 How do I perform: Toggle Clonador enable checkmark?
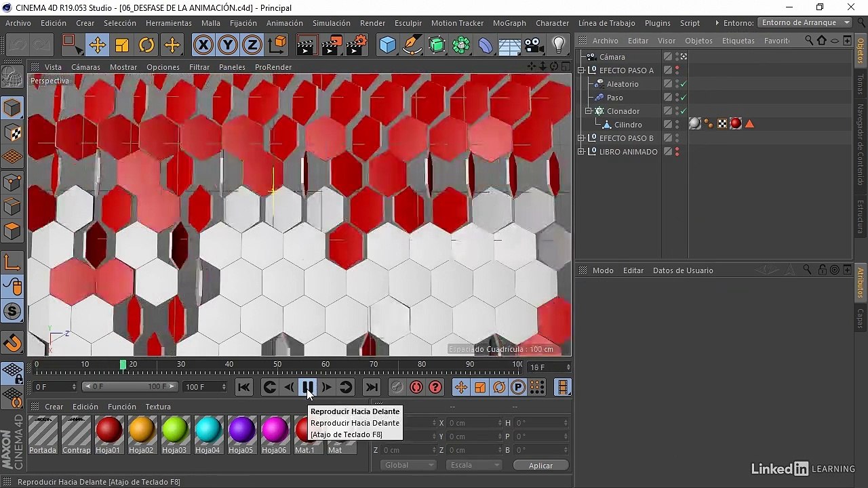684,111
